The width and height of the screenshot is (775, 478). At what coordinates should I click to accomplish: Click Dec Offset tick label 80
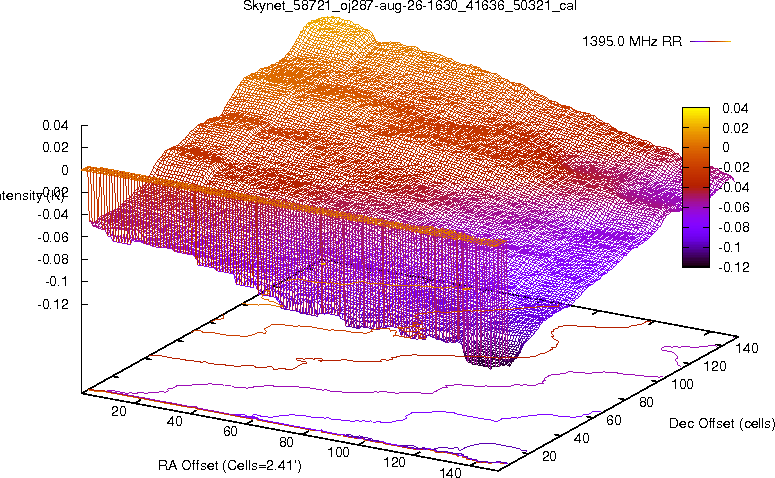tap(646, 402)
